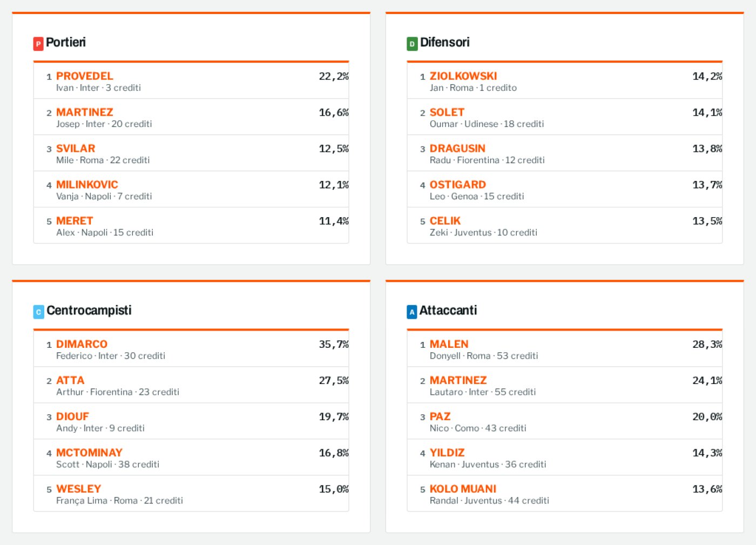Open the ZIOLKOWSKI defender link
The width and height of the screenshot is (756, 545).
tap(463, 76)
